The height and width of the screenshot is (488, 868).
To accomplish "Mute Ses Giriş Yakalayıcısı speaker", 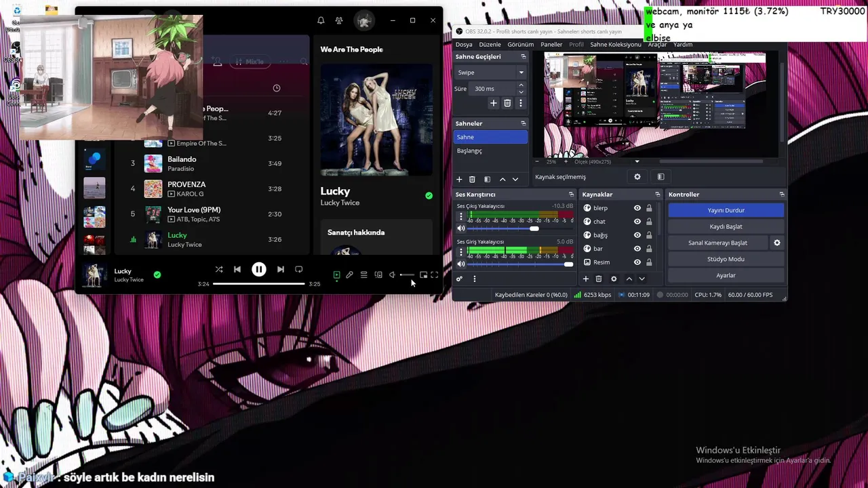I will [461, 264].
